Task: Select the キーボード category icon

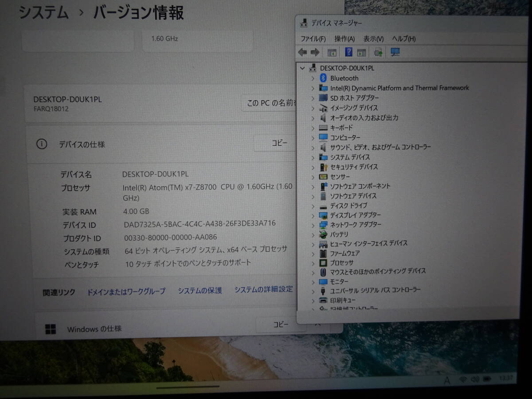Action: click(323, 128)
